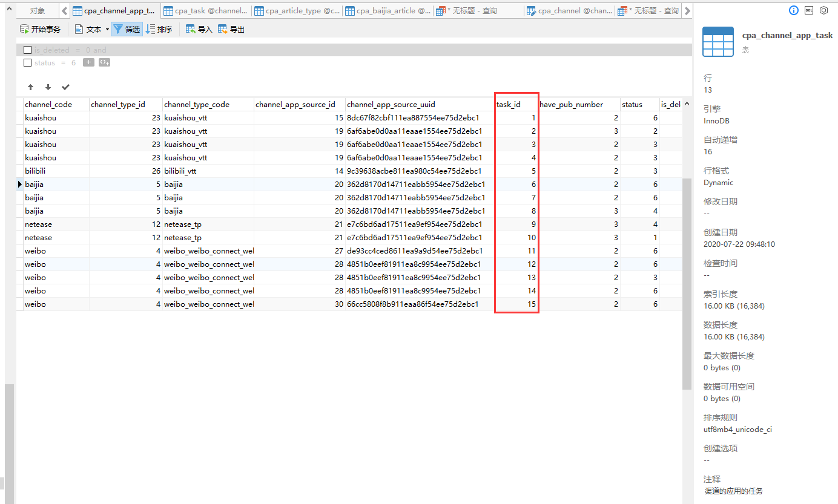This screenshot has height=504, width=838.
Task: Click the hexagon icon in right panel
Action: pyautogui.click(x=823, y=10)
